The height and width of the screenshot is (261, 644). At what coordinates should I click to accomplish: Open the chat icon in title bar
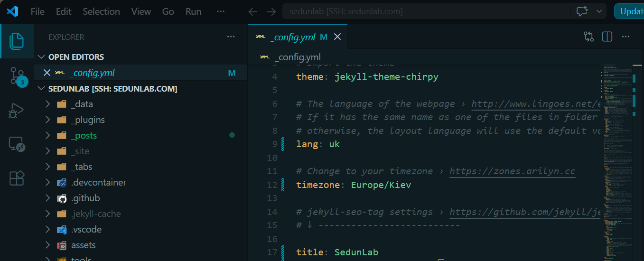tap(582, 12)
